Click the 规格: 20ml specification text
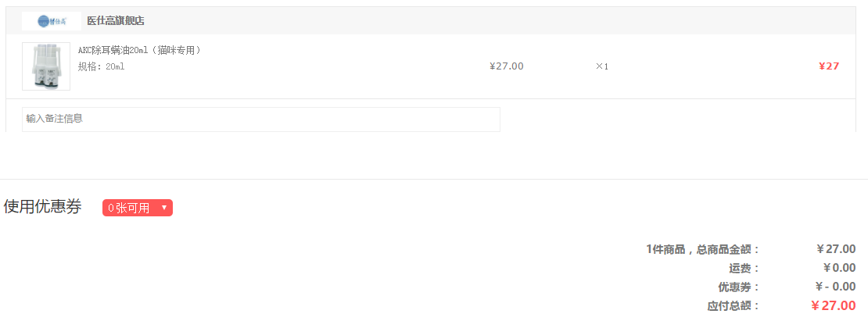This screenshot has width=868, height=321. [102, 66]
